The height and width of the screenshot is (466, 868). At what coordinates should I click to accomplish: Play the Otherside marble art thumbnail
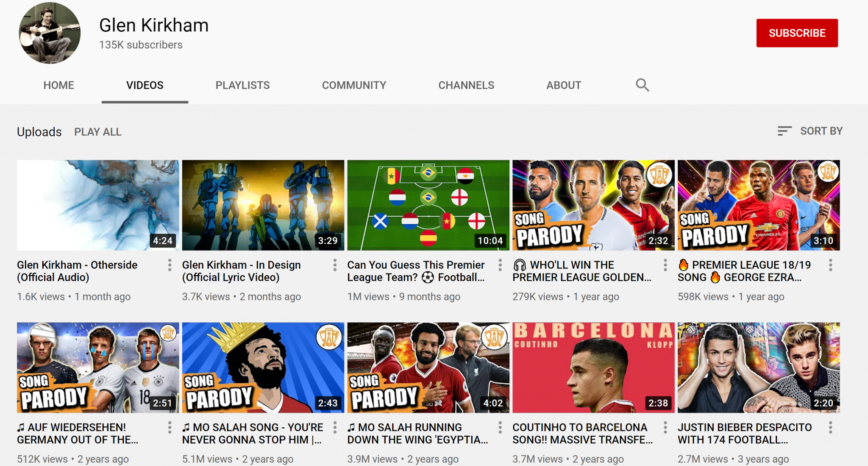pyautogui.click(x=98, y=205)
